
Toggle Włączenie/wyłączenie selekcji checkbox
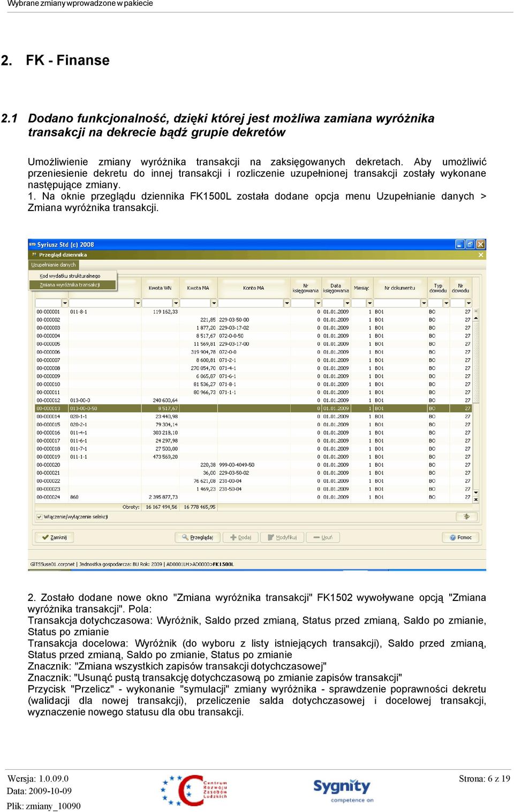pyautogui.click(x=39, y=517)
